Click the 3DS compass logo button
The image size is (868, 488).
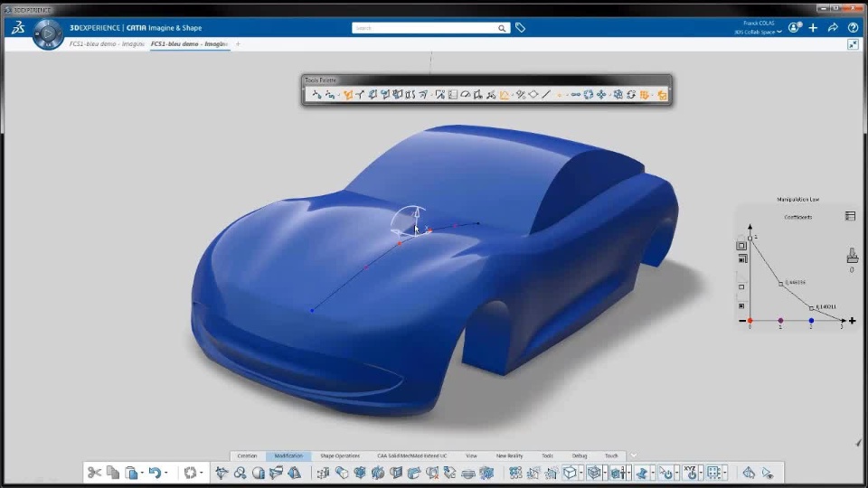coord(48,33)
